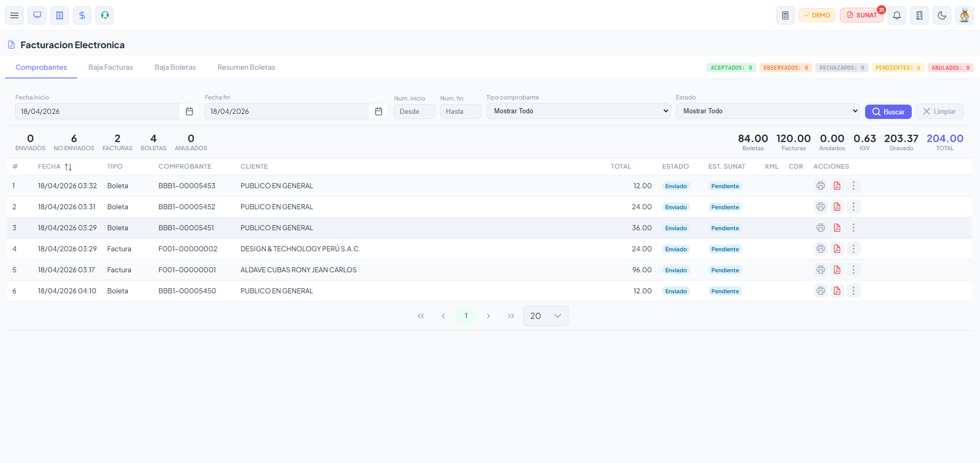
Task: Click Pendiente status for F001-00000001
Action: [725, 270]
